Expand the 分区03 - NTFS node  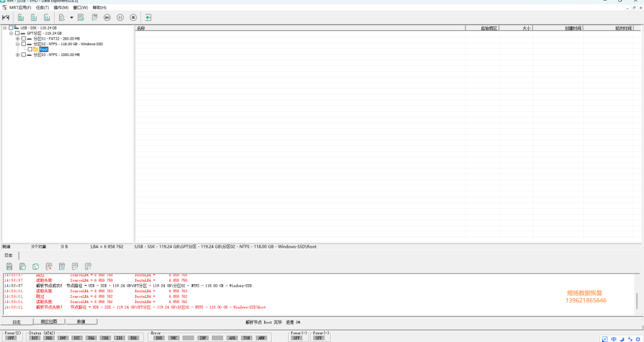point(18,55)
